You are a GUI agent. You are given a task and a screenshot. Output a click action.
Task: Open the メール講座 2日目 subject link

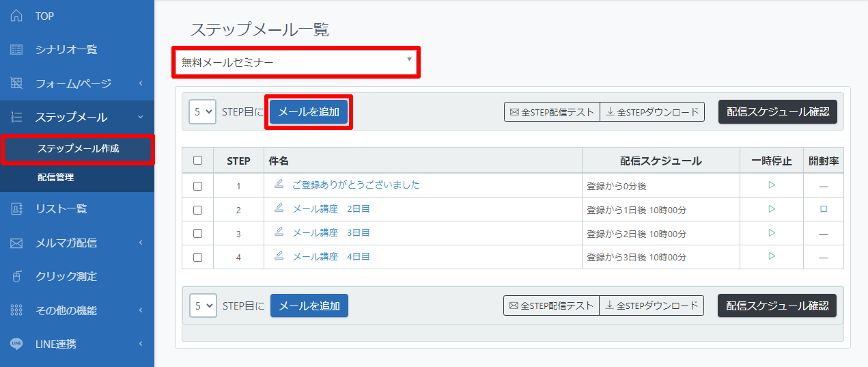click(331, 209)
